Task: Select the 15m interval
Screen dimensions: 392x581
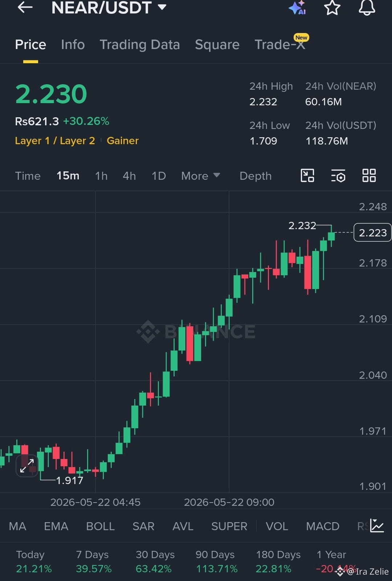Action: pyautogui.click(x=68, y=176)
